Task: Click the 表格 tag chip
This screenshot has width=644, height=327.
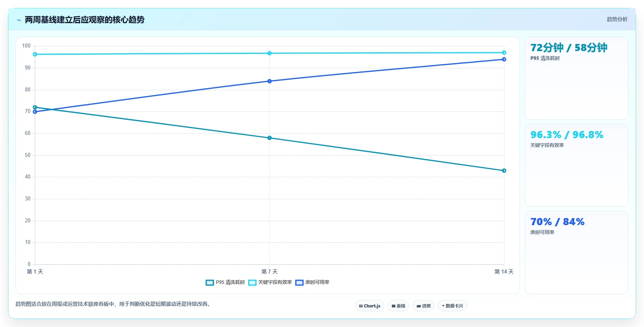Action: pyautogui.click(x=398, y=306)
